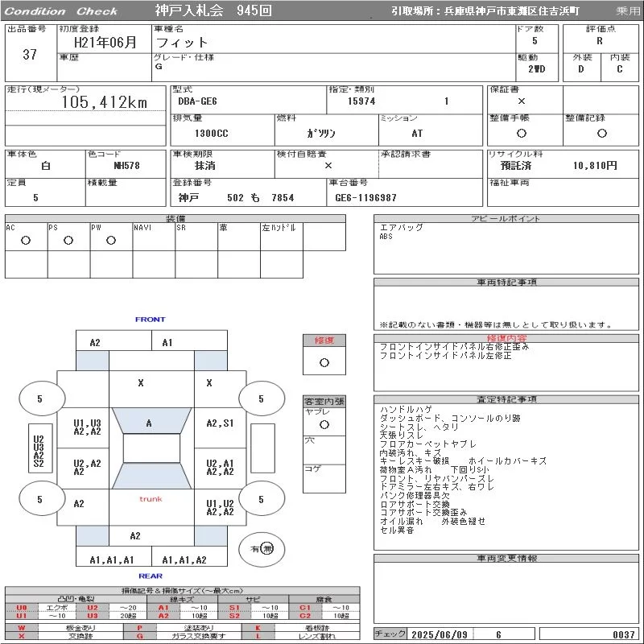
Task: Select the drive type 2WD
Action: point(536,69)
